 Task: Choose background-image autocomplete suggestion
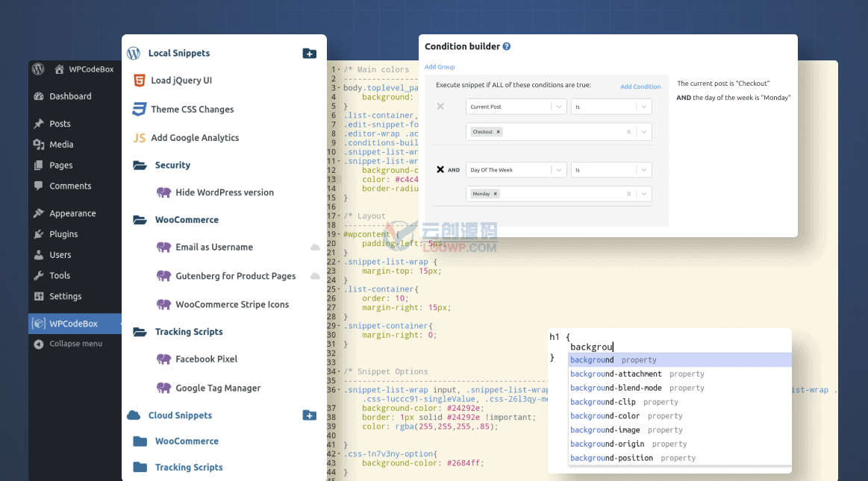pyautogui.click(x=680, y=430)
